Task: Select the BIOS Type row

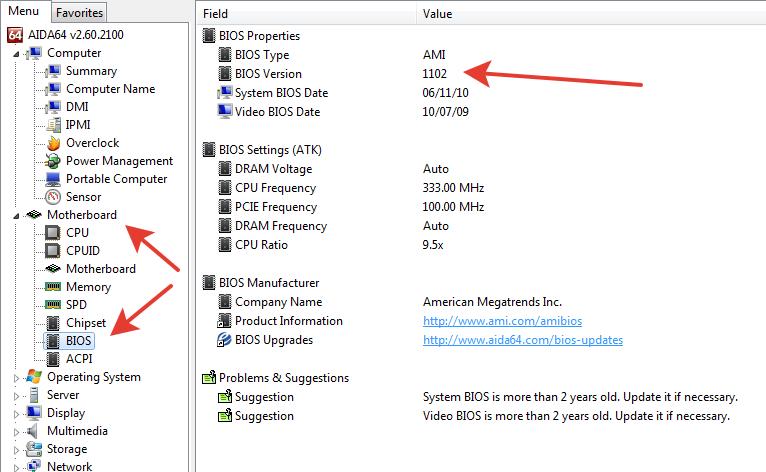Action: click(262, 55)
